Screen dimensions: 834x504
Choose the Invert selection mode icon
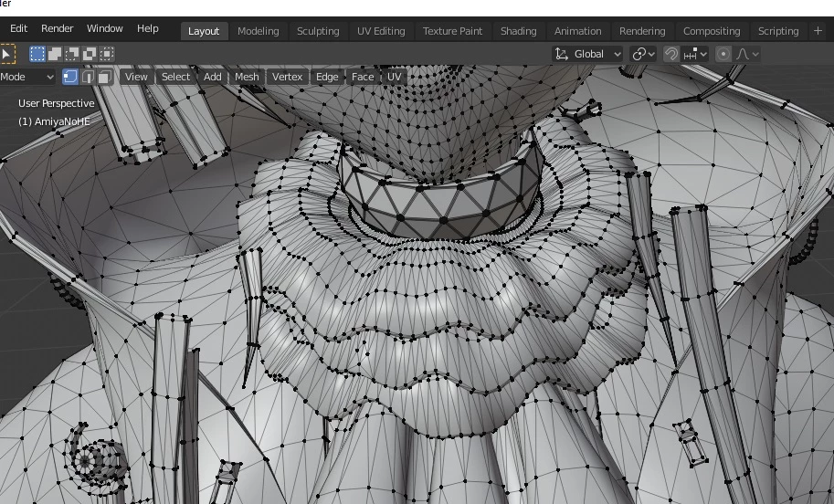tap(90, 54)
